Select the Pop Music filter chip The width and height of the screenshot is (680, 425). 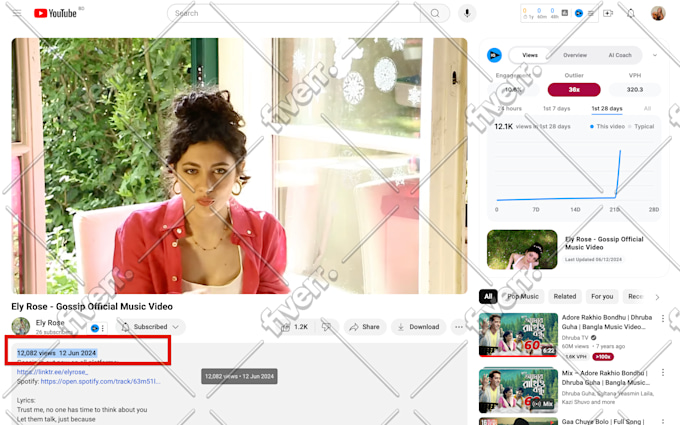pyautogui.click(x=523, y=296)
